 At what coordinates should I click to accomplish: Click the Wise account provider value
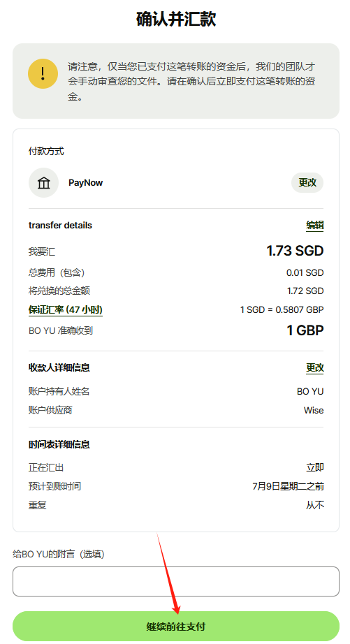(314, 410)
